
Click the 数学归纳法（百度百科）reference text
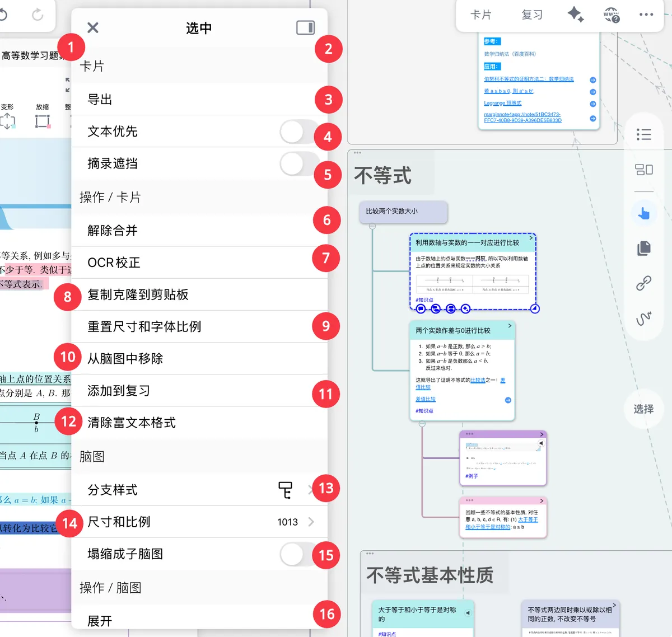(x=510, y=54)
